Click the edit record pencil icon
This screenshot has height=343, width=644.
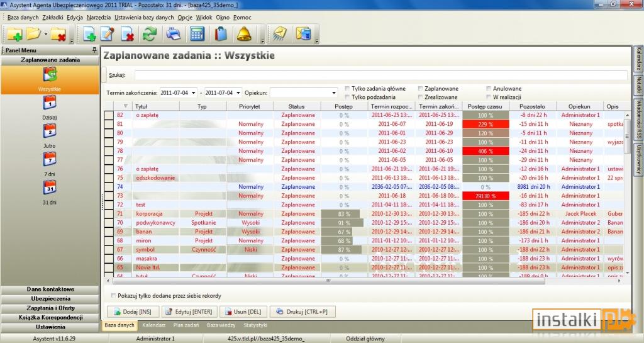[x=108, y=35]
